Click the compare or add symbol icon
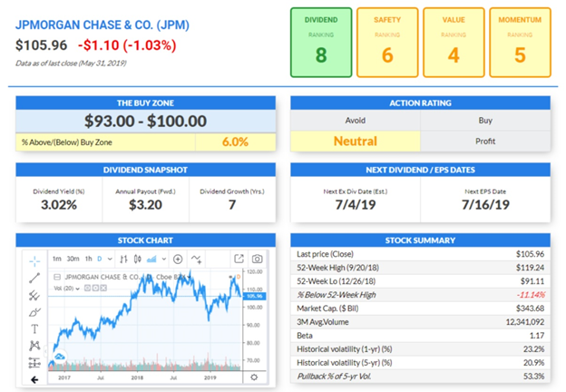Viewport: 566px width, 392px height. [x=178, y=259]
